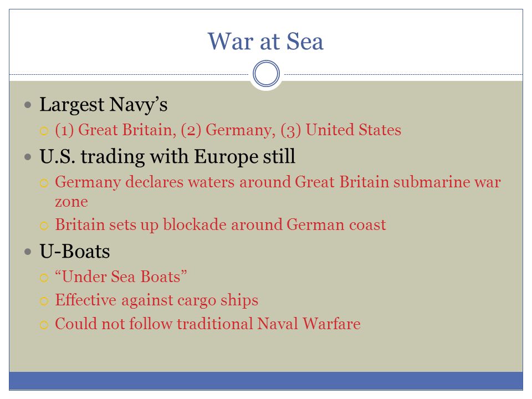Screen dimensions: 532x399
Task: Click "U.S. trading with Europe still" heading
Action: pyautogui.click(x=167, y=157)
